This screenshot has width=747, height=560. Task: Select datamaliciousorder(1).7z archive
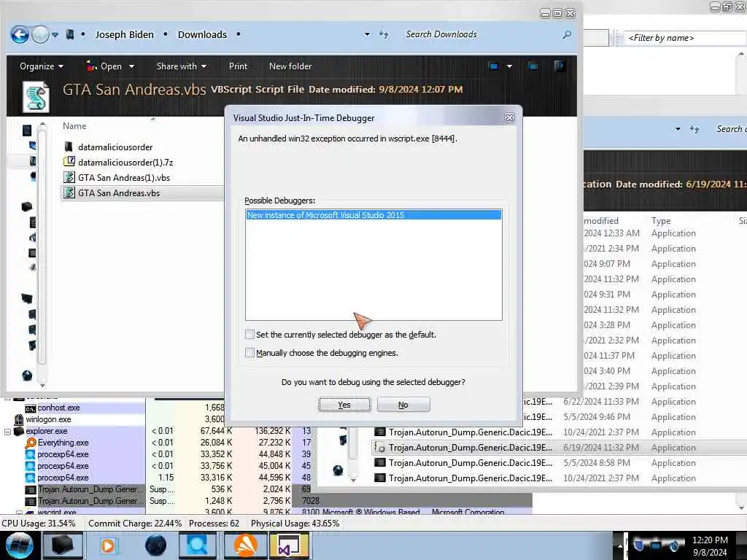click(125, 163)
